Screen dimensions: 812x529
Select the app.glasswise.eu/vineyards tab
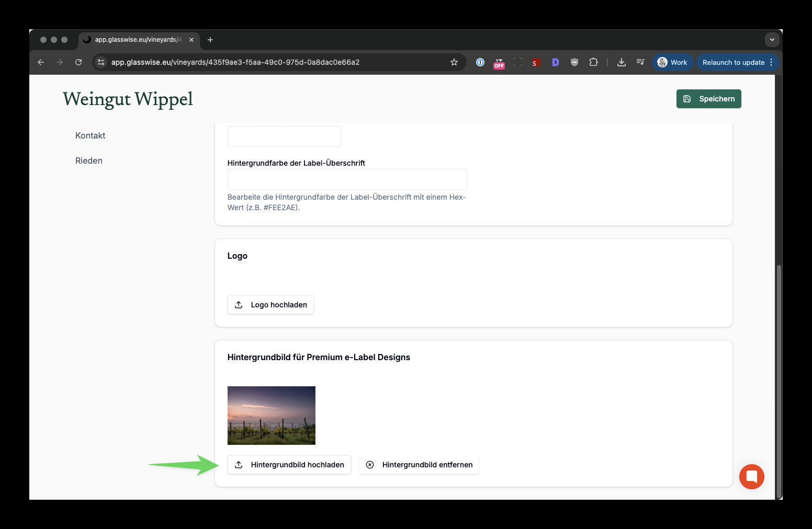tap(138, 40)
